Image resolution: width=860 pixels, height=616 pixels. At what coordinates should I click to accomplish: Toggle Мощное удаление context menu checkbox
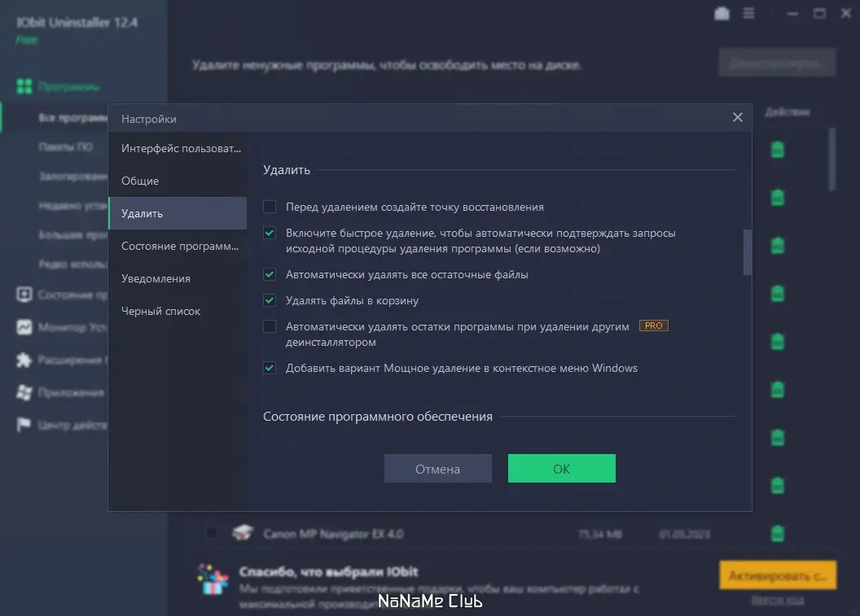pos(270,368)
